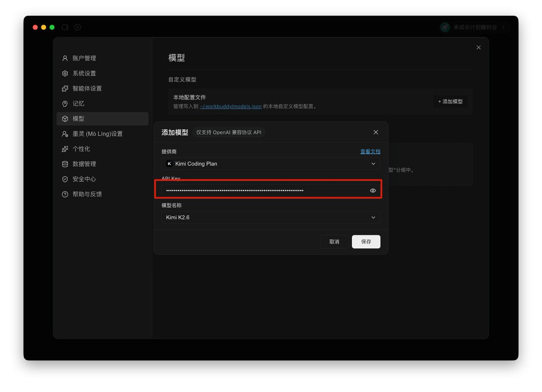Click the 添加模型 dialog title
The height and width of the screenshot is (392, 542).
click(x=175, y=132)
